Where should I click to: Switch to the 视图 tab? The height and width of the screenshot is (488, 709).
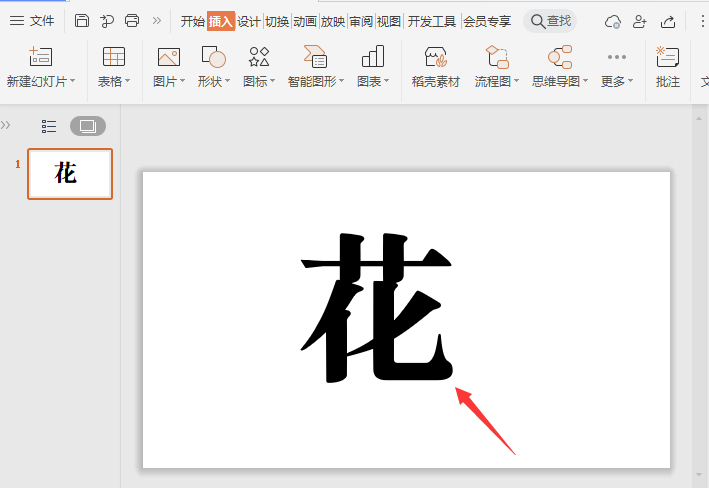[389, 21]
